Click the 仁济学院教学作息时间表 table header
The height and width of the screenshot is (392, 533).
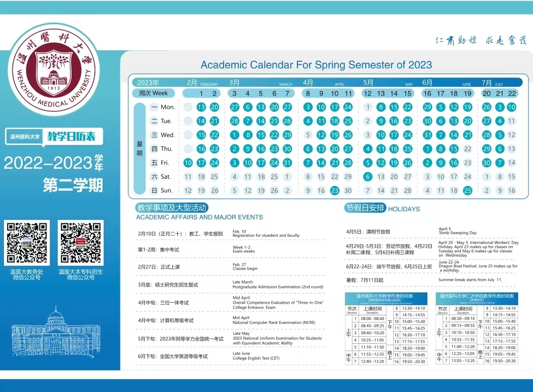pos(477,299)
